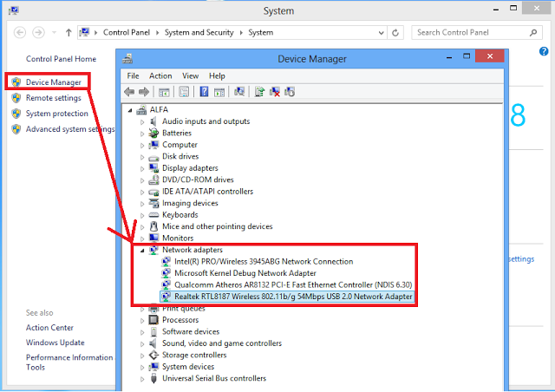Expand Audio inputs and outputs
This screenshot has height=392, width=555.
click(142, 122)
